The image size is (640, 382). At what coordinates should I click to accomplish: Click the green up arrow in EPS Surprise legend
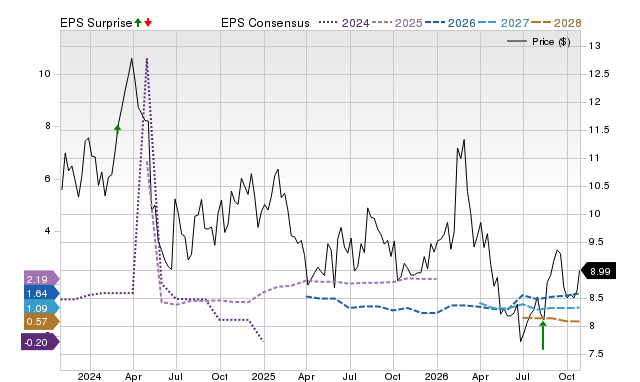(138, 22)
